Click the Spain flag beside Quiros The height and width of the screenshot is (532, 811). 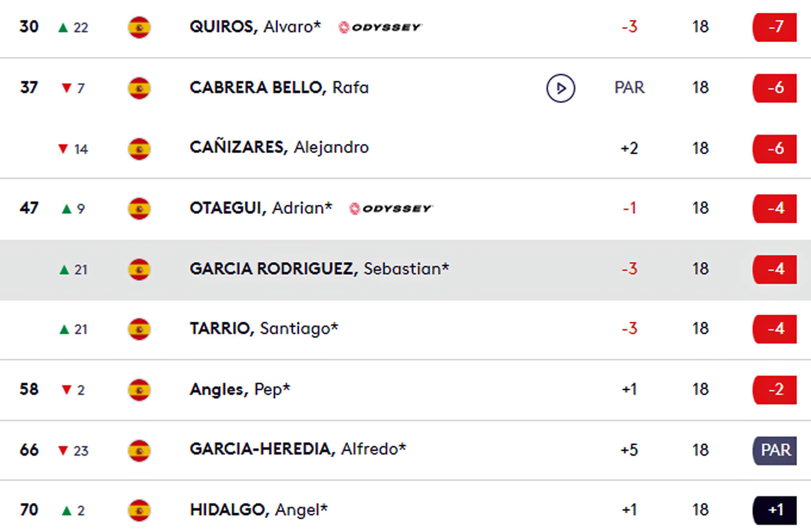tap(139, 27)
